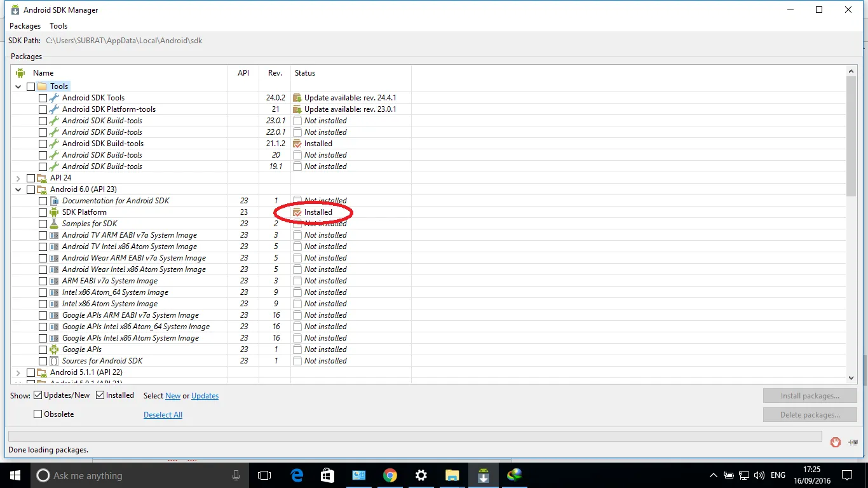Collapse the Android 6.0 (API 23) group
The width and height of the screenshot is (868, 488).
18,189
